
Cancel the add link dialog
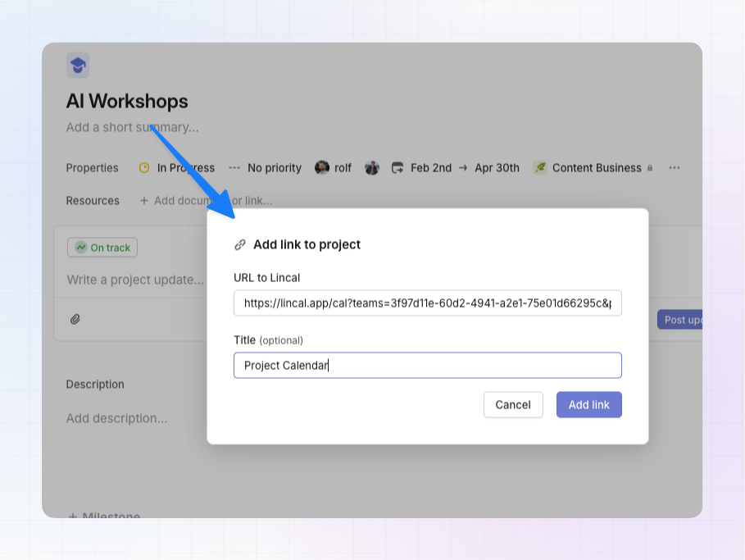[513, 404]
